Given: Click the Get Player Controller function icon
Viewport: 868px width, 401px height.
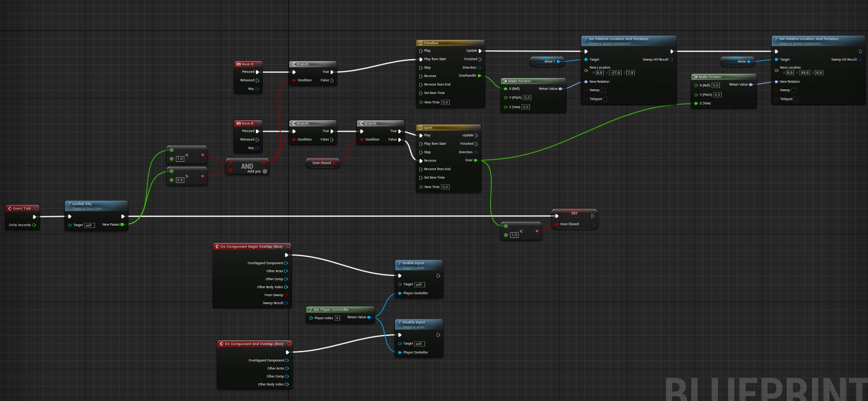Looking at the screenshot, I should coord(310,310).
